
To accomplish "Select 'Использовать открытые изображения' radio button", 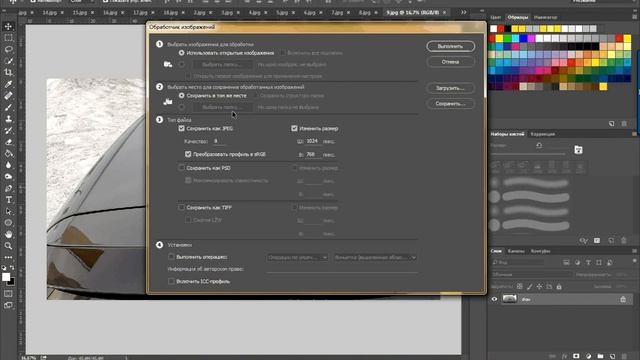I will [x=182, y=53].
